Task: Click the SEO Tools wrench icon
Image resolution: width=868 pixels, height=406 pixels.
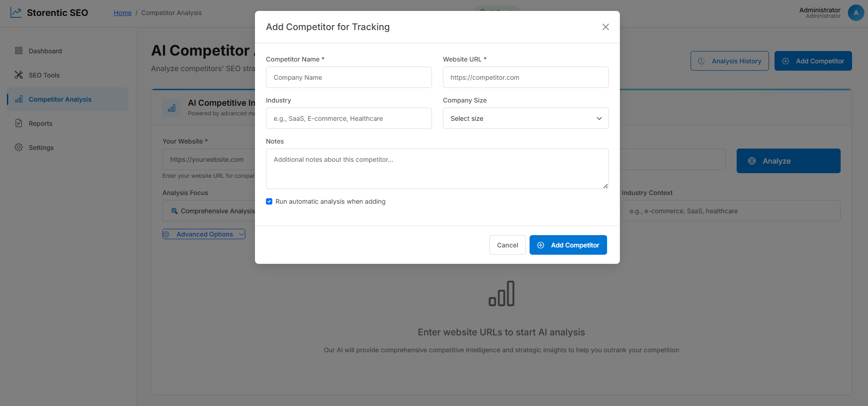Action: pos(19,75)
